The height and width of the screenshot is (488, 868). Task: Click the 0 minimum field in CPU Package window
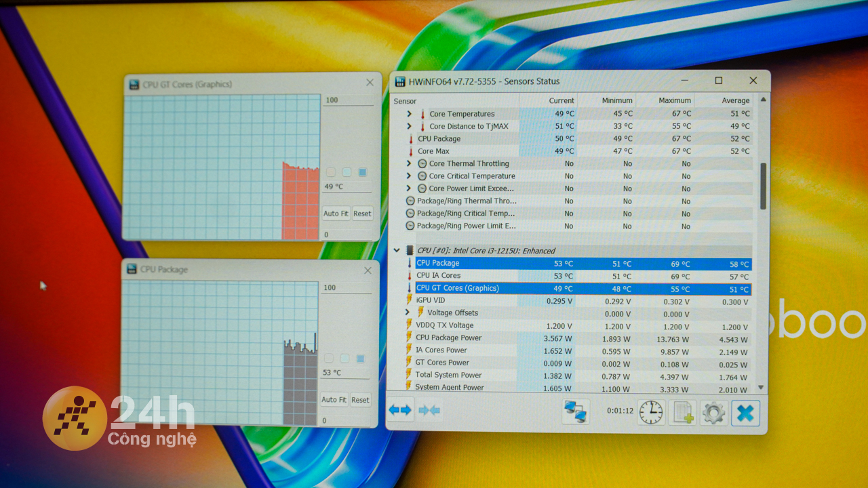tap(344, 421)
